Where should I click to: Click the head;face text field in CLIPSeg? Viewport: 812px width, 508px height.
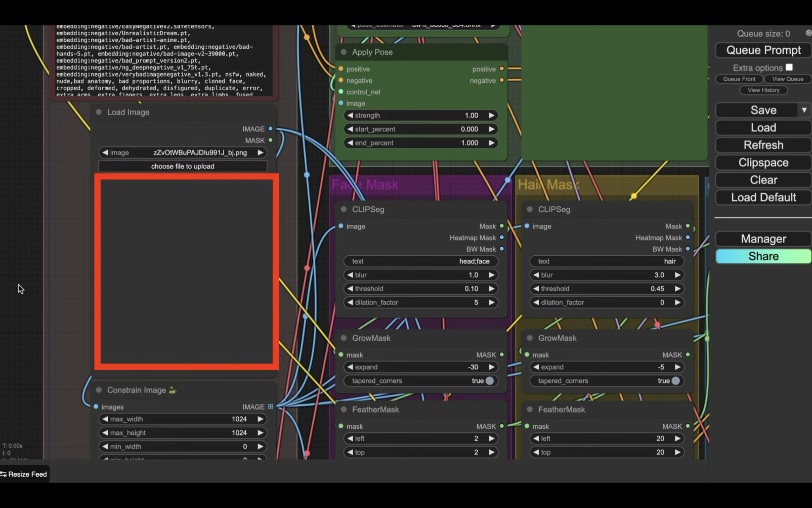click(421, 261)
